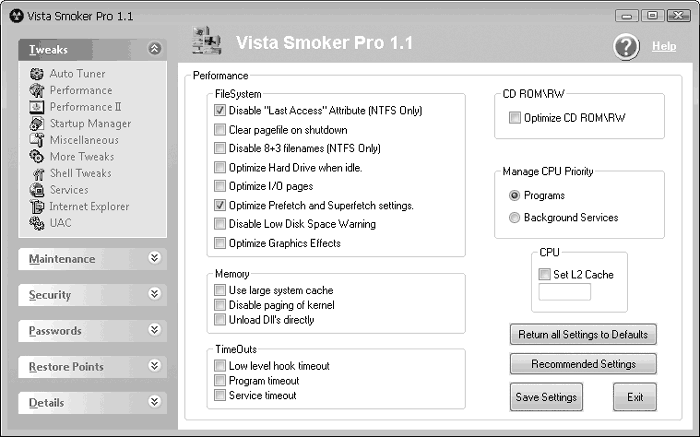The height and width of the screenshot is (437, 700).
Task: Click the Recommended Settings button
Action: (x=582, y=364)
